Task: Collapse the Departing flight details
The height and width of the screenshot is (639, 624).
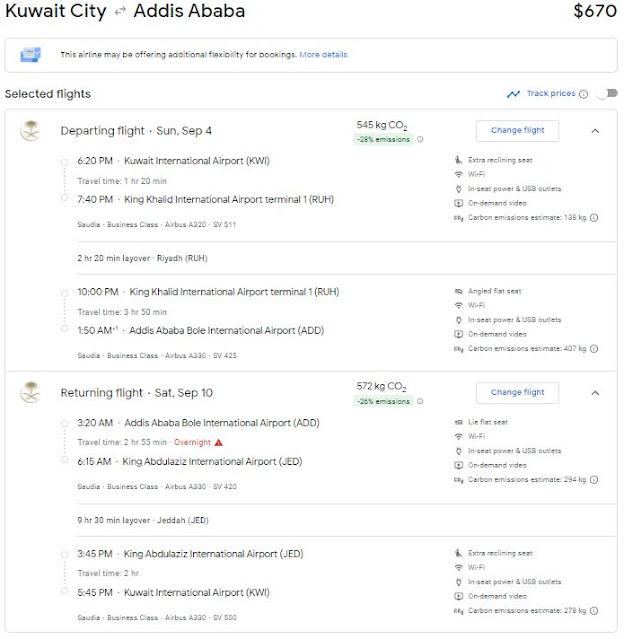Action: click(x=595, y=131)
